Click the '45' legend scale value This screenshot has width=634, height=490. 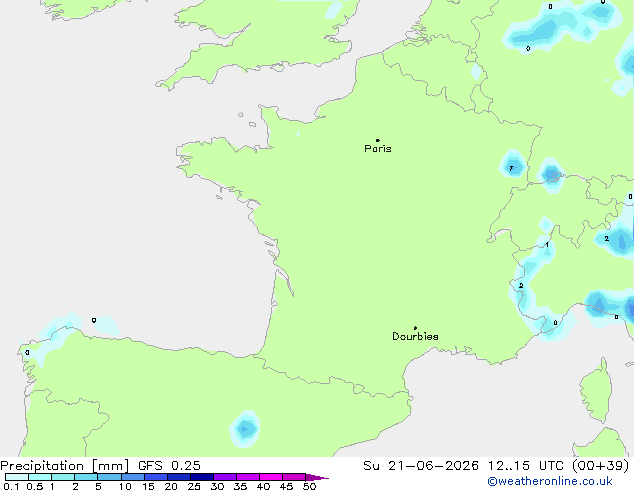(x=286, y=486)
